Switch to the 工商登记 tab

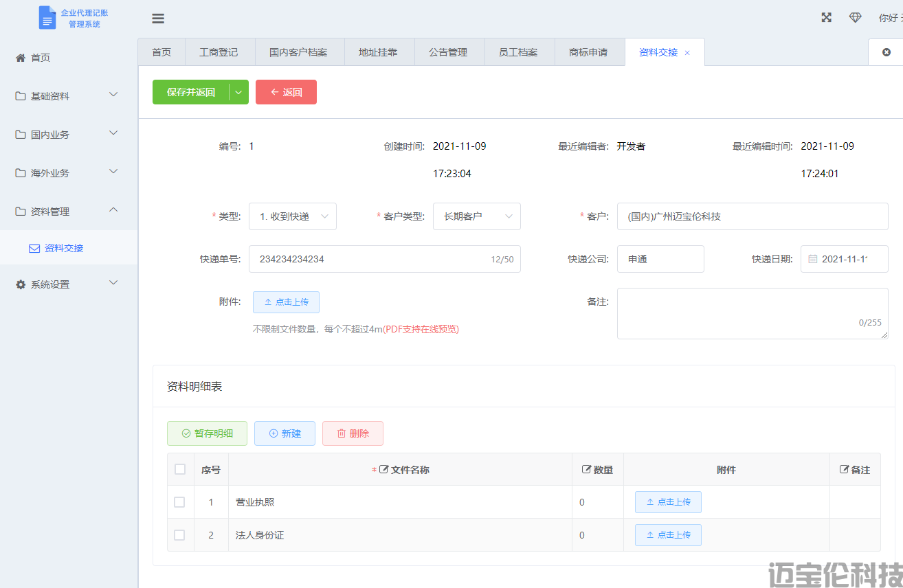pos(219,52)
